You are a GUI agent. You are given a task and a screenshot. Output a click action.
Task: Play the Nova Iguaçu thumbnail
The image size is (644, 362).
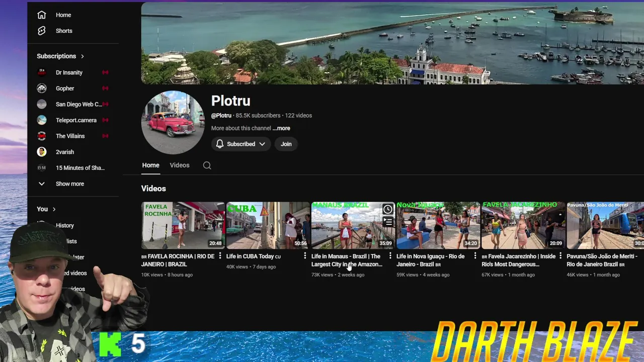[438, 225]
